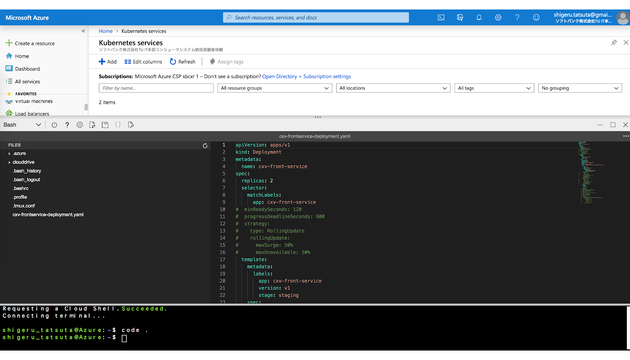The width and height of the screenshot is (630, 360).
Task: Open the editor ellipsis menu
Action: 626,136
